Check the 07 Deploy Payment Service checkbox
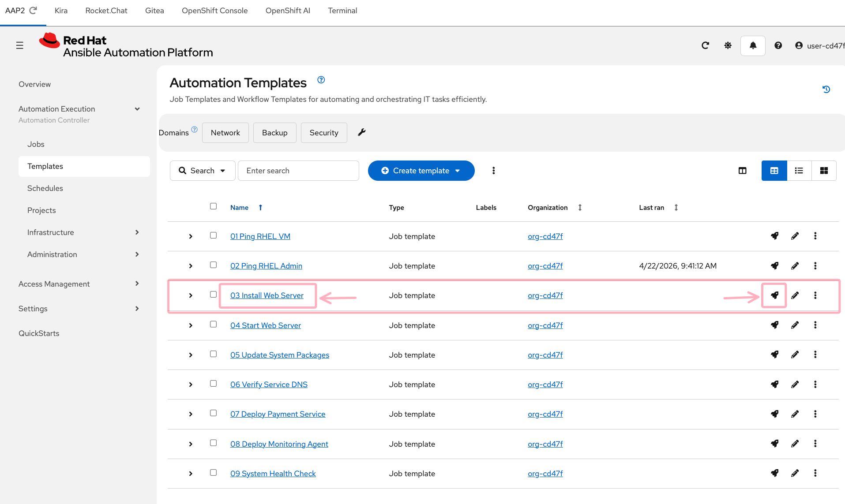 213,413
